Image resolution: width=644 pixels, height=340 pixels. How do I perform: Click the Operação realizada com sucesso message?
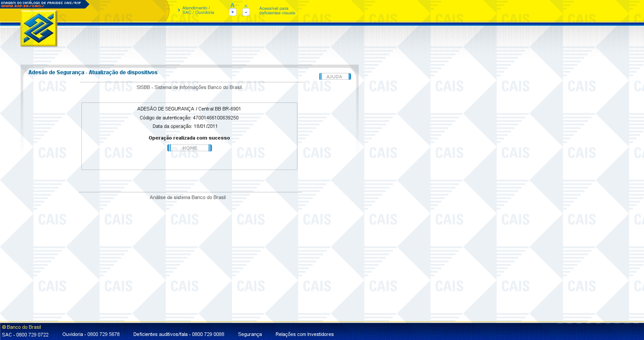(x=189, y=138)
